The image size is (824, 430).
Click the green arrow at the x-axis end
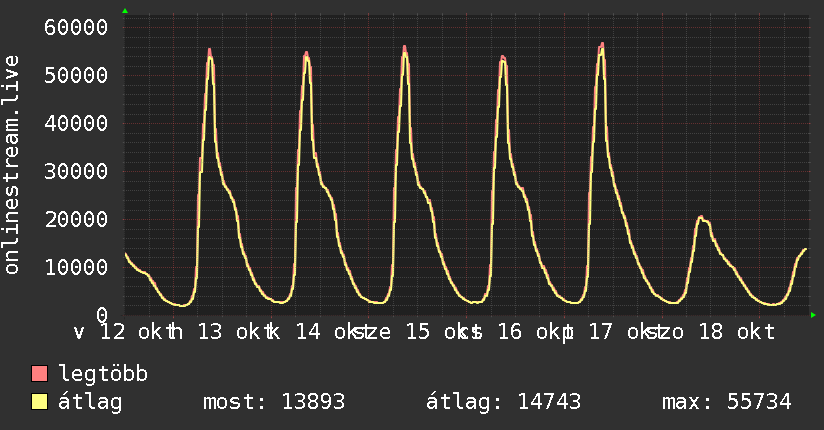pyautogui.click(x=814, y=315)
